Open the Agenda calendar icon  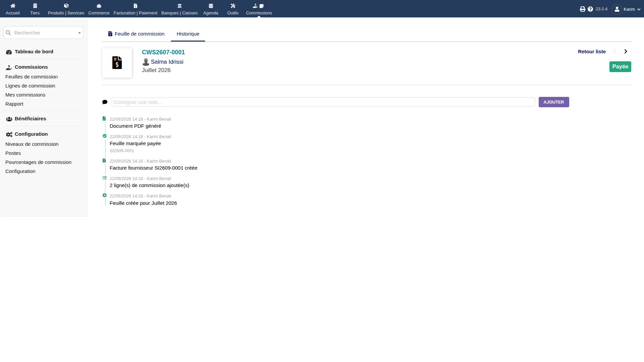pos(211,6)
